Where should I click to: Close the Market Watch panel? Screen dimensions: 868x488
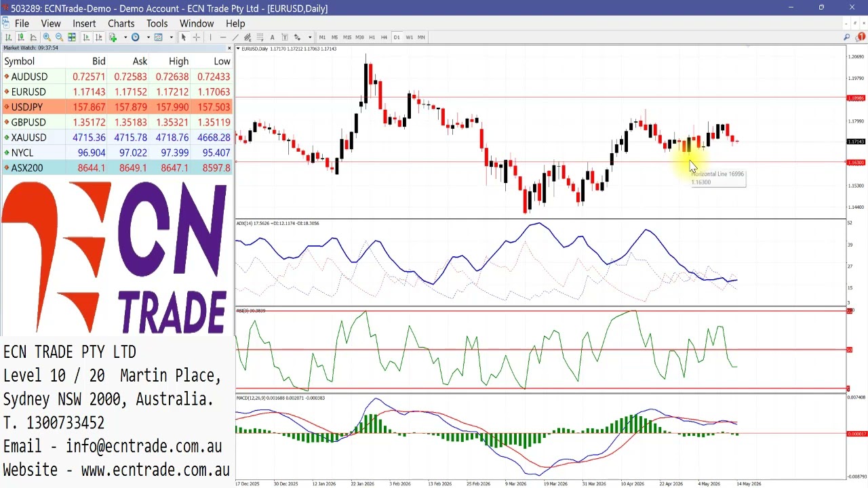229,48
